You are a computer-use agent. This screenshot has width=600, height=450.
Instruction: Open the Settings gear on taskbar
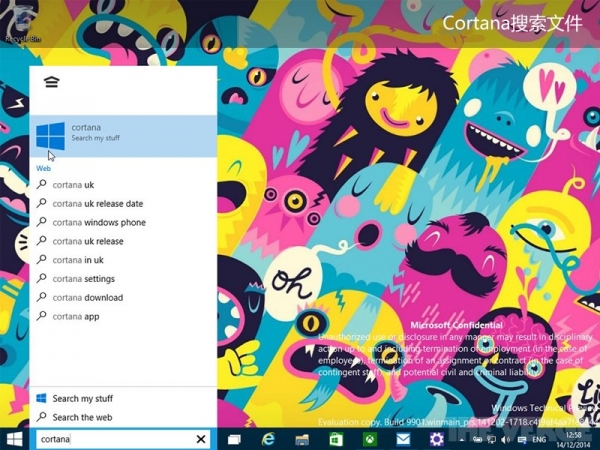click(437, 439)
